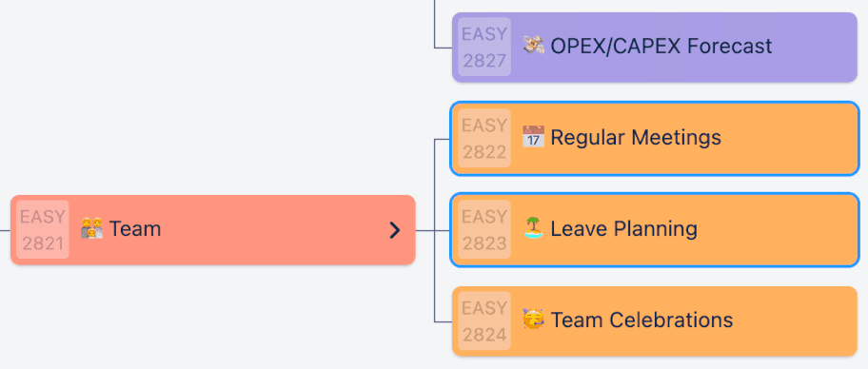
Task: Select the Regular Meetings card
Action: pos(655,138)
